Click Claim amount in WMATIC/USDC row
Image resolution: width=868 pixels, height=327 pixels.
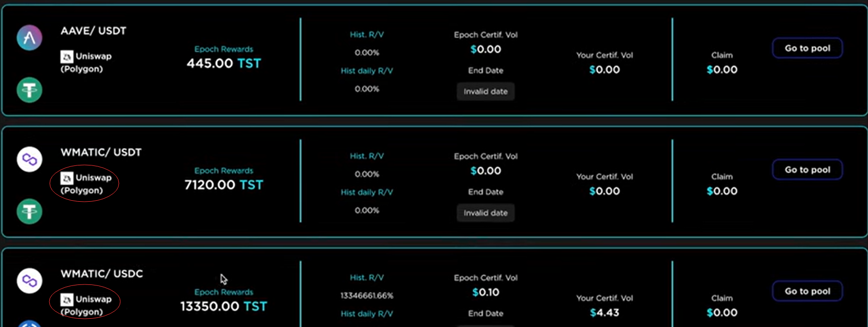tap(722, 312)
